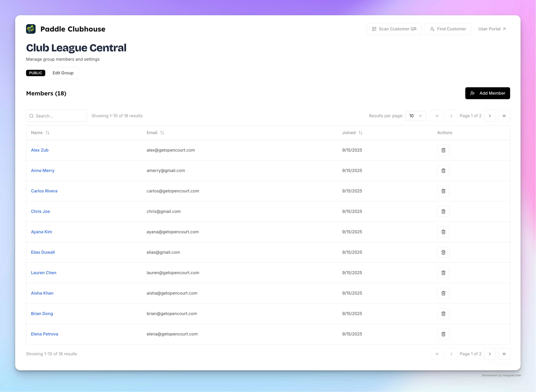The width and height of the screenshot is (536, 392).
Task: Open Elias Duwall profile link
Action: pyautogui.click(x=43, y=252)
